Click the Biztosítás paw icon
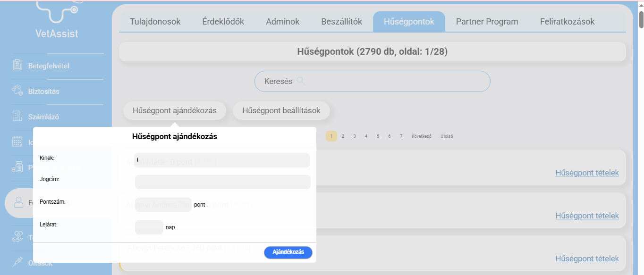 17,91
